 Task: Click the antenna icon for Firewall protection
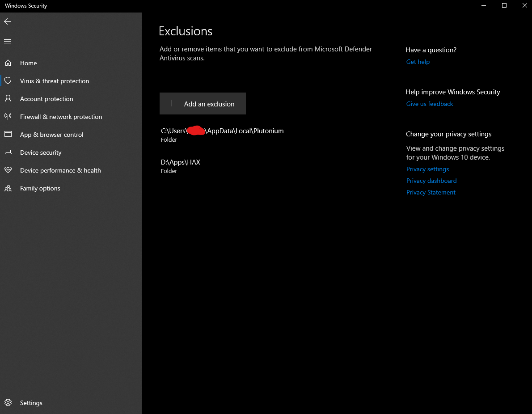point(8,116)
